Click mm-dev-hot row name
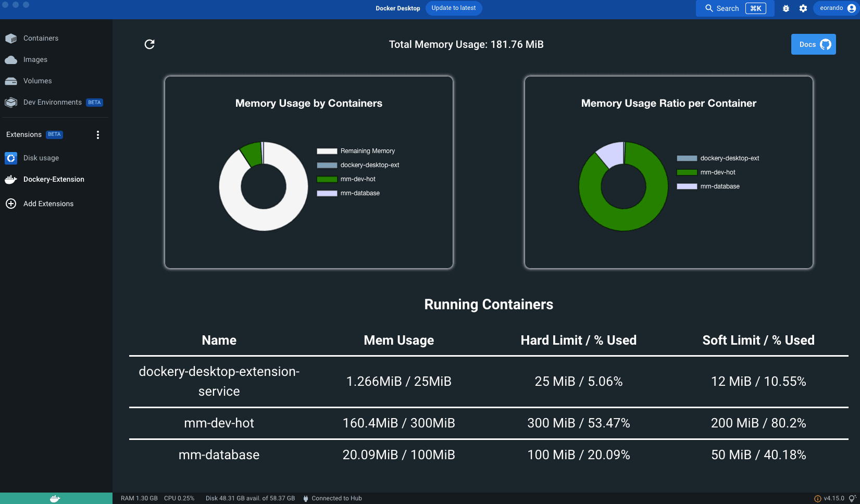Viewport: 860px width, 504px height. pos(219,423)
